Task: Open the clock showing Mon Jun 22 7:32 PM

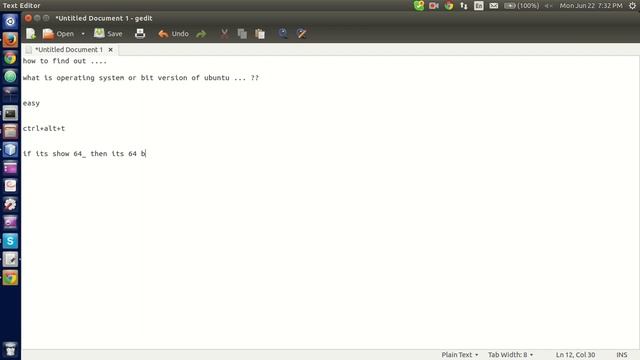Action: [x=591, y=6]
